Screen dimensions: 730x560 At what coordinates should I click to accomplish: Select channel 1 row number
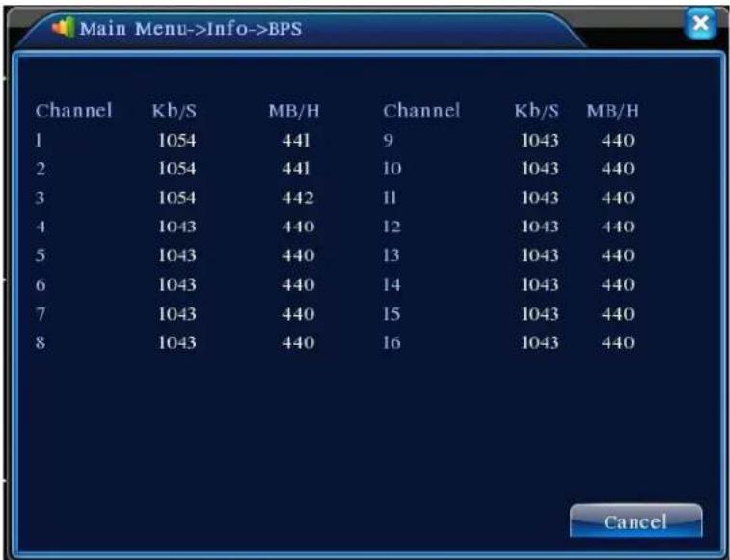[x=39, y=140]
